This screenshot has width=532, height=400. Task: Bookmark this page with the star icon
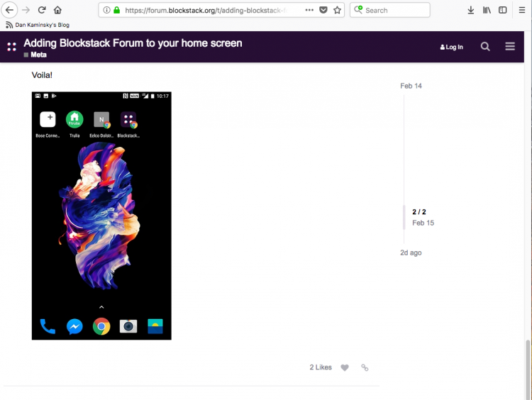pos(337,10)
